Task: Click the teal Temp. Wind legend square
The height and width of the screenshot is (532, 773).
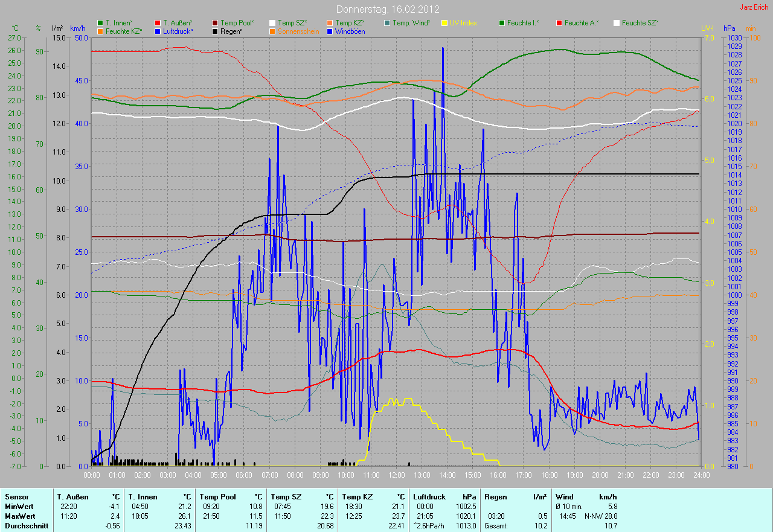Action: tap(387, 23)
